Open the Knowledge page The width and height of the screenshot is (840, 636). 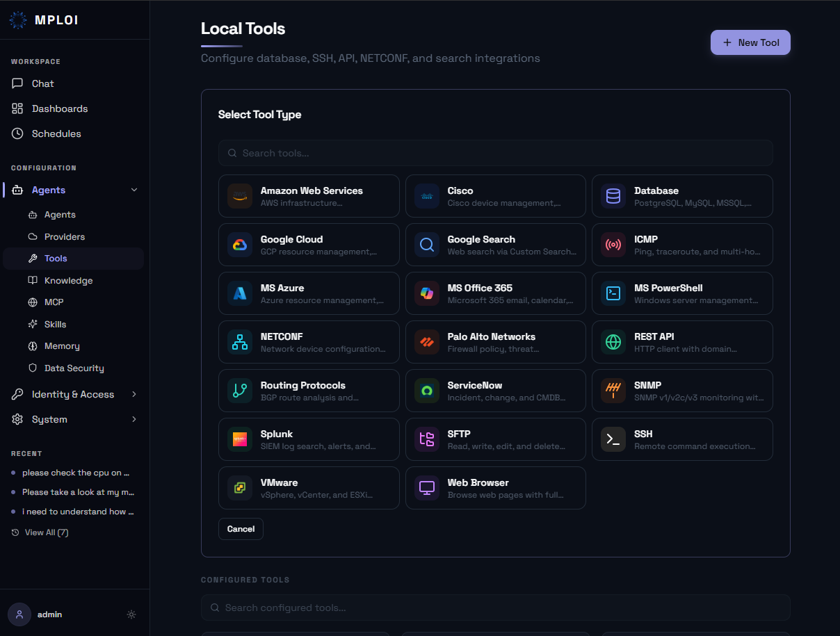click(74, 280)
